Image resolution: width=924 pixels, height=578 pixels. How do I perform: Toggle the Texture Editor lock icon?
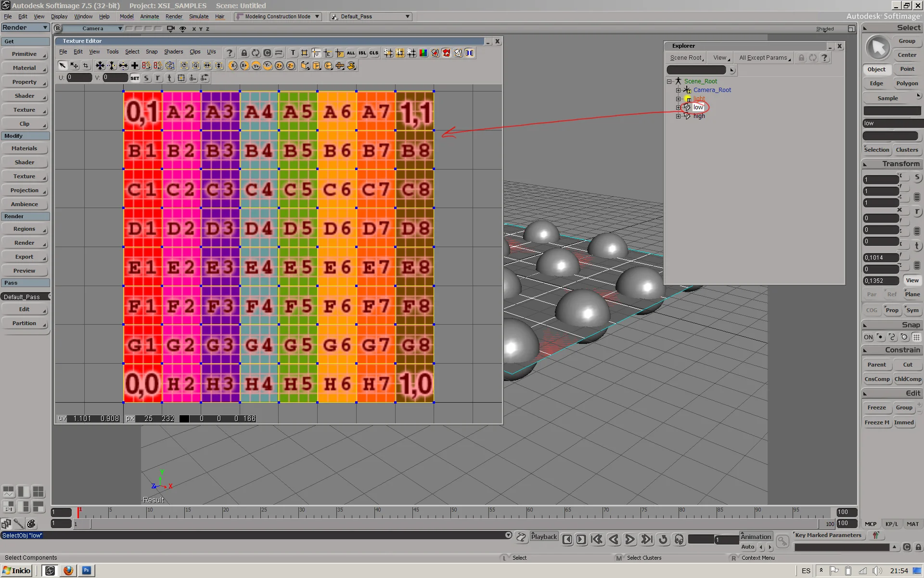(x=244, y=53)
